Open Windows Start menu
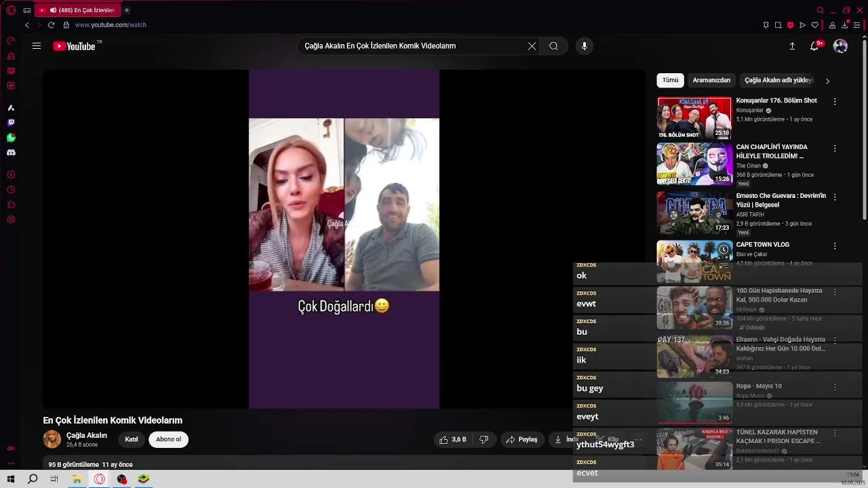The image size is (868, 488). coord(11,479)
